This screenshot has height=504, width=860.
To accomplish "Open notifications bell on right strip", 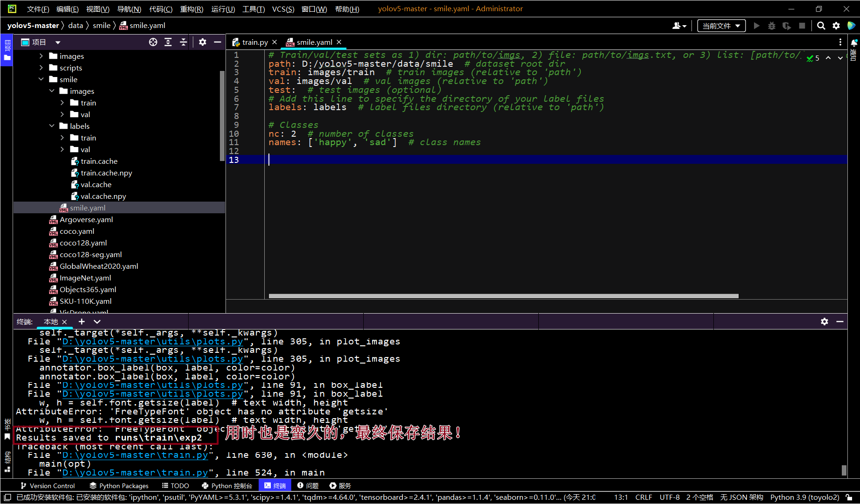I will pos(854,43).
